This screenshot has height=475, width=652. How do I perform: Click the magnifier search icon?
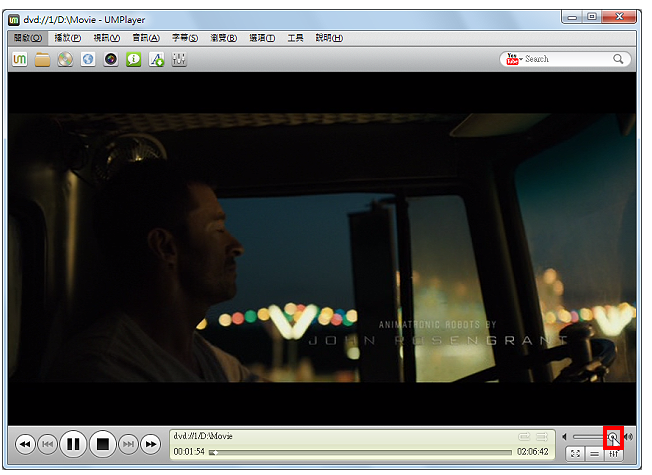(618, 59)
